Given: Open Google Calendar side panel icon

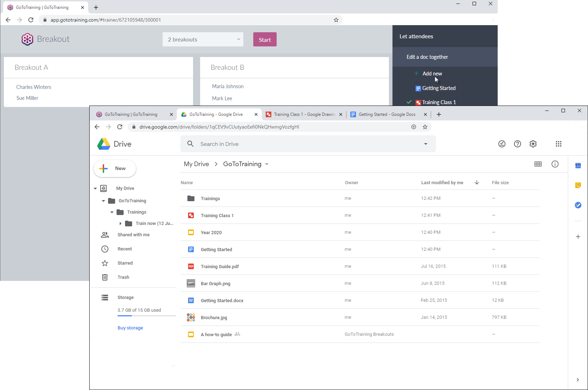Looking at the screenshot, I should pyautogui.click(x=578, y=165).
